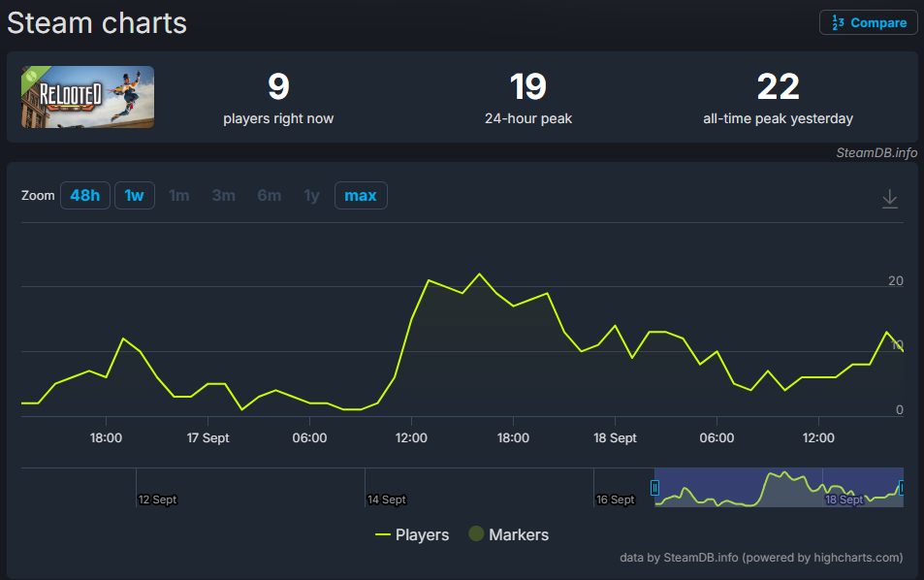924x580 pixels.
Task: Click the highcharts.com data credit text
Action: pyautogui.click(x=761, y=557)
